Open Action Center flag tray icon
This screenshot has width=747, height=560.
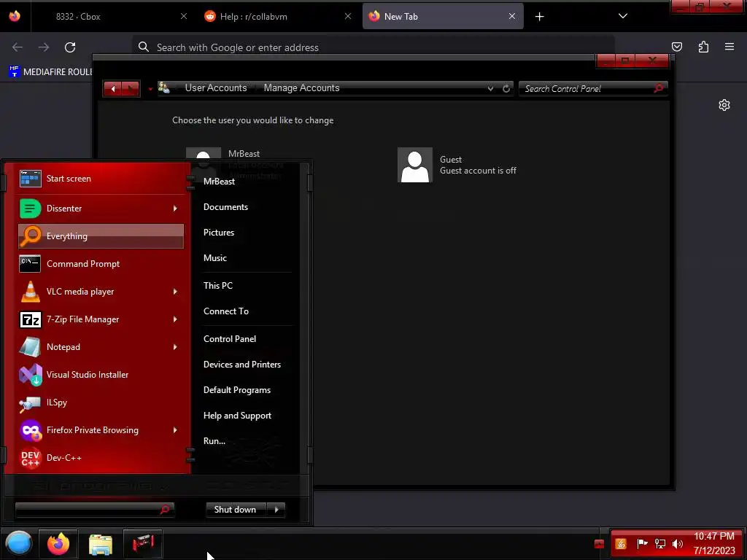pyautogui.click(x=642, y=543)
